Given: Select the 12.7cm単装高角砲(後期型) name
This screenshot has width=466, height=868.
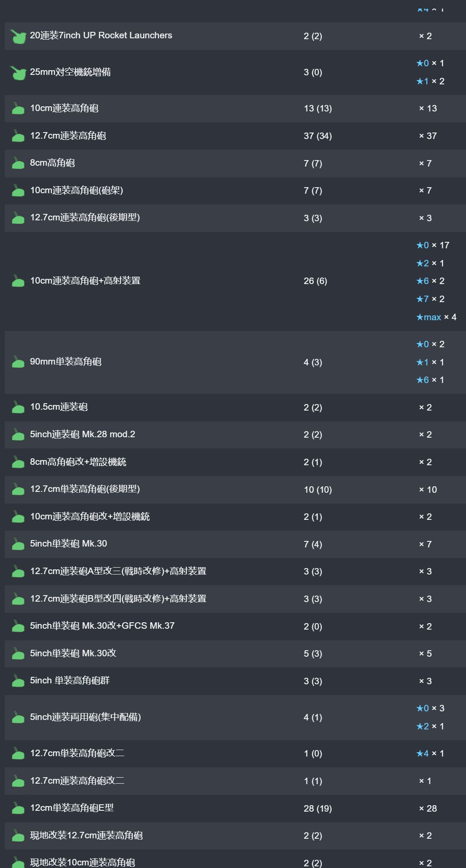Looking at the screenshot, I should tap(85, 489).
